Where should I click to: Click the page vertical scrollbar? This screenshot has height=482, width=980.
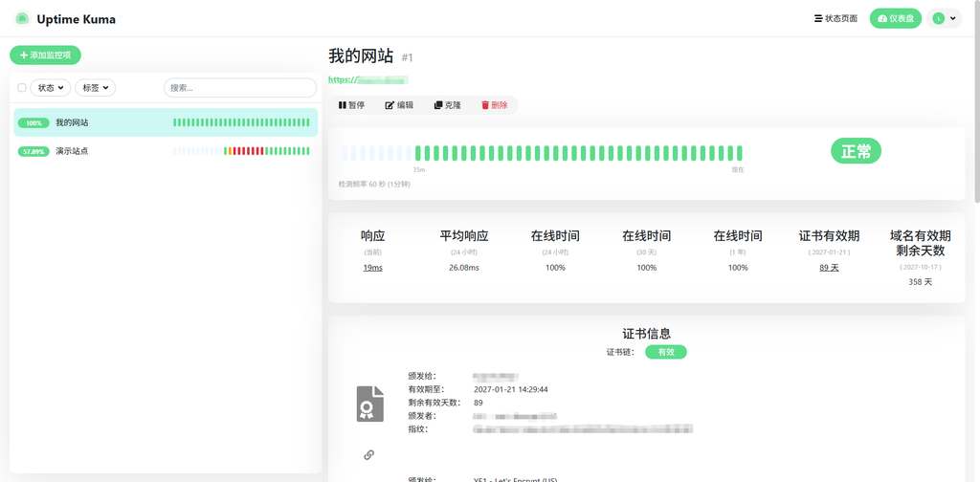tap(977, 99)
